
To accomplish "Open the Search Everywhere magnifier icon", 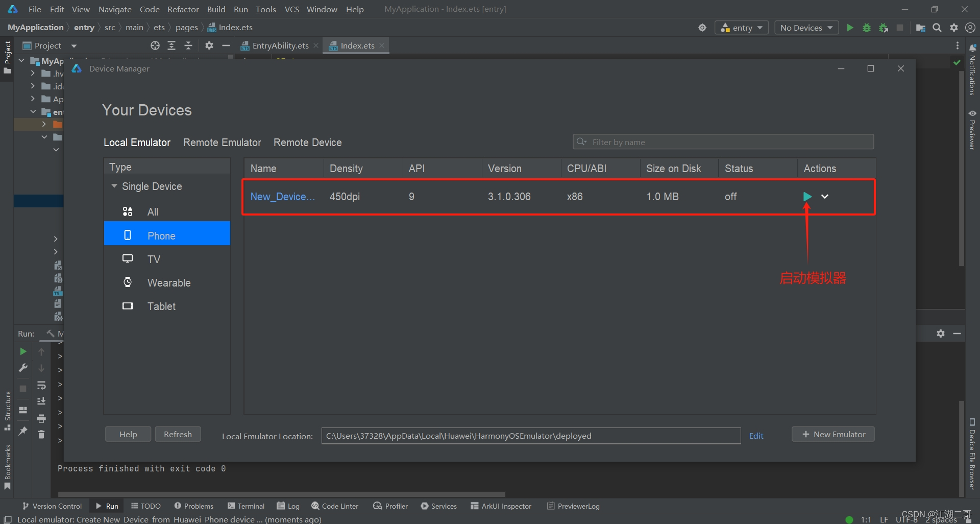I will point(937,28).
